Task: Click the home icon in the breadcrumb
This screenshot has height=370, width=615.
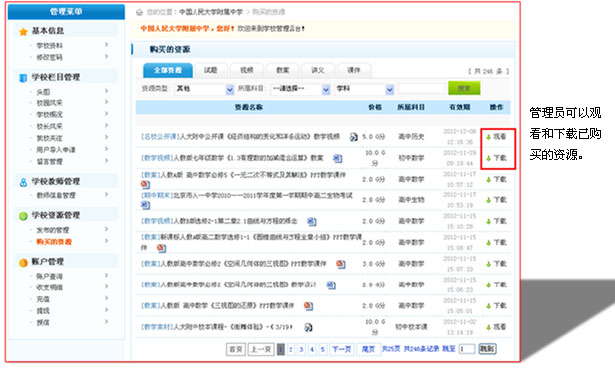Action: pyautogui.click(x=139, y=13)
